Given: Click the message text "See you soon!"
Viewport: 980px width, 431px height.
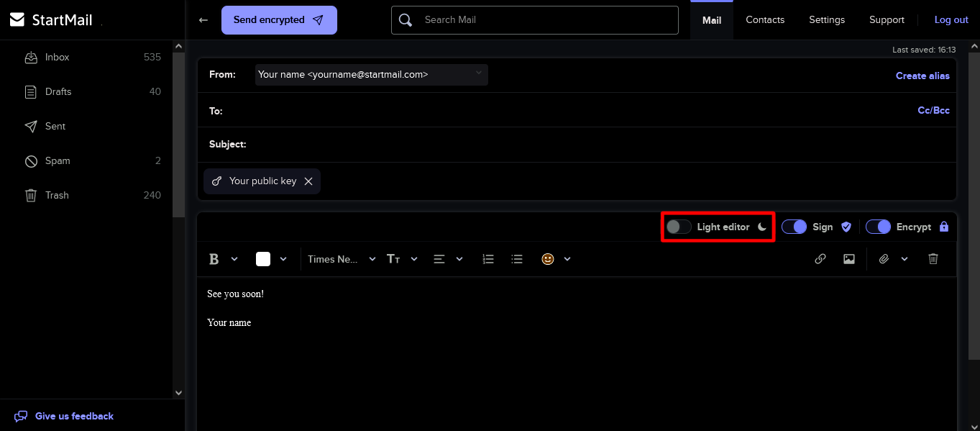Looking at the screenshot, I should pos(235,294).
